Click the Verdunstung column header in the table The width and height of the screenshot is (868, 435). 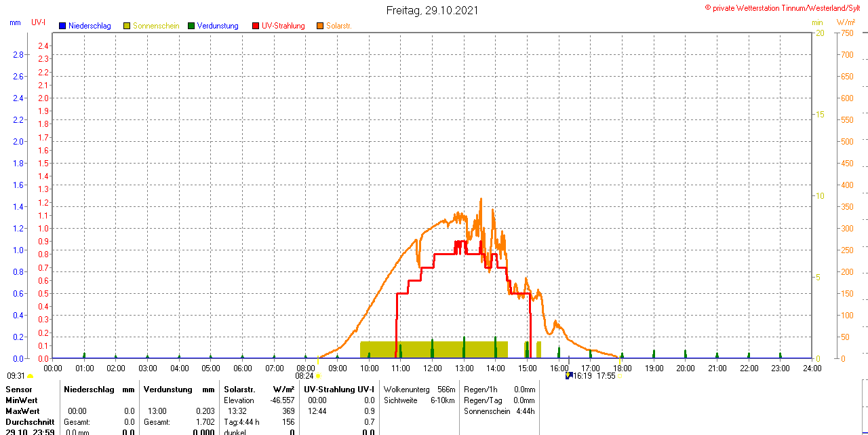(168, 390)
